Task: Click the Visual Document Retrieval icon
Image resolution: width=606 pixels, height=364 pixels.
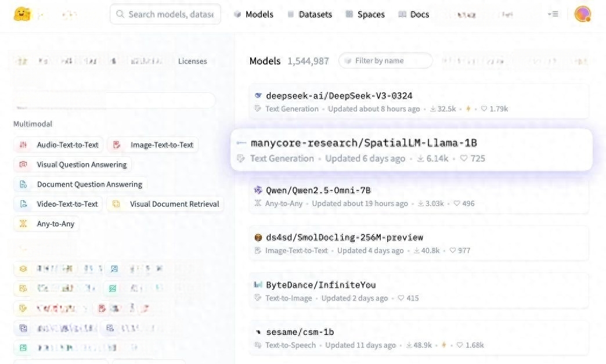Action: click(116, 204)
